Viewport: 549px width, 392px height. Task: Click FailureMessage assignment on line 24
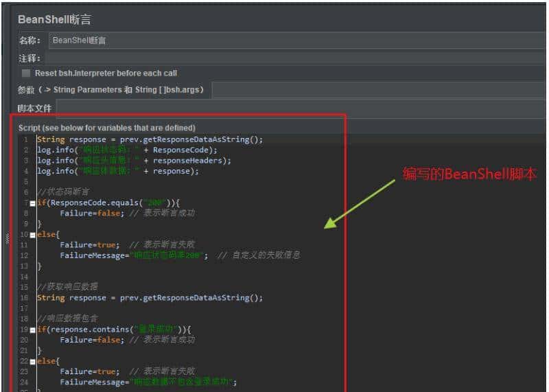click(x=148, y=382)
